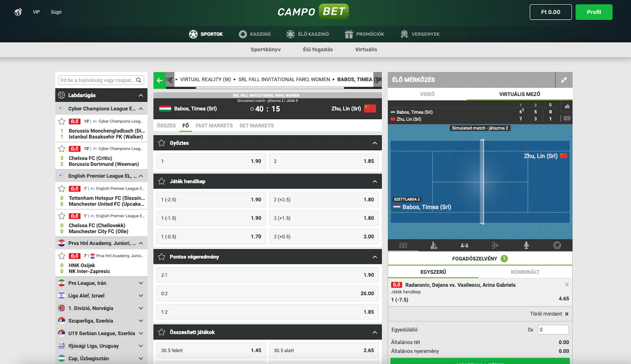View the tournament bracket icon
Image resolution: width=631 pixels, height=364 pixels.
point(496,245)
